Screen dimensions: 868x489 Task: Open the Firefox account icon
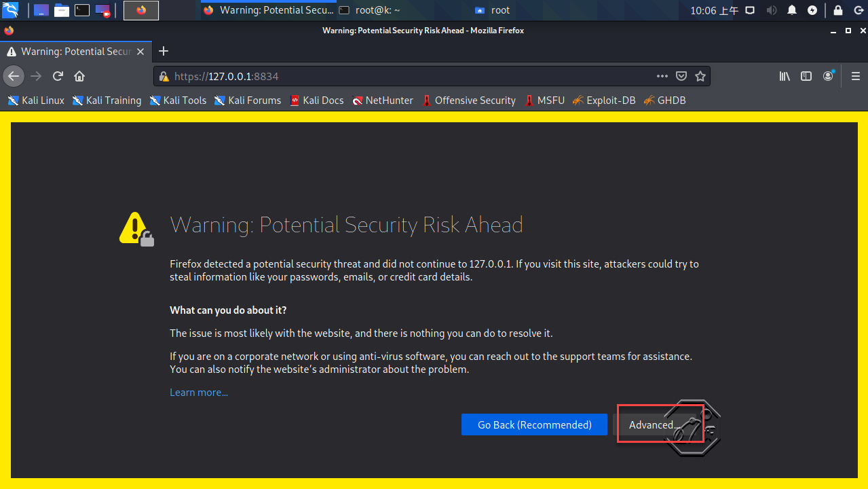(829, 76)
